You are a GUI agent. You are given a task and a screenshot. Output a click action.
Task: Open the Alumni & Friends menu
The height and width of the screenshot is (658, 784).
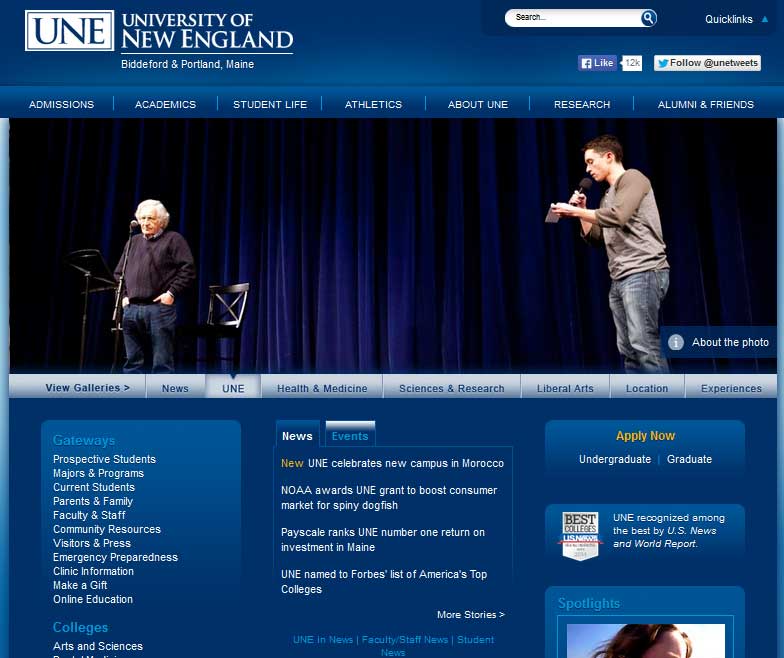706,104
